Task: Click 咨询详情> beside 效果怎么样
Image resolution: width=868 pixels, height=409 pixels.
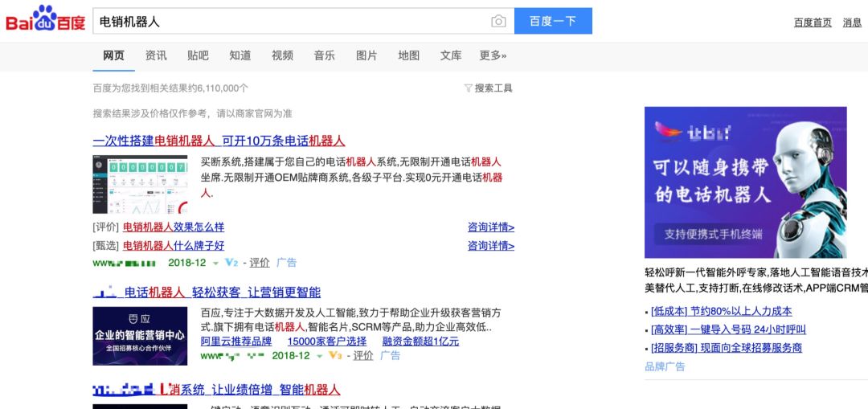Action: point(491,227)
